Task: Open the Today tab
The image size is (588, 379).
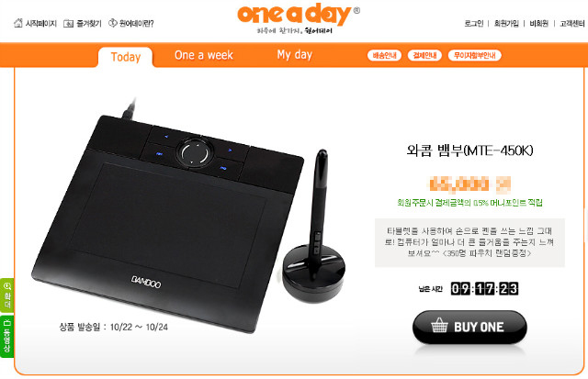Action: [126, 57]
